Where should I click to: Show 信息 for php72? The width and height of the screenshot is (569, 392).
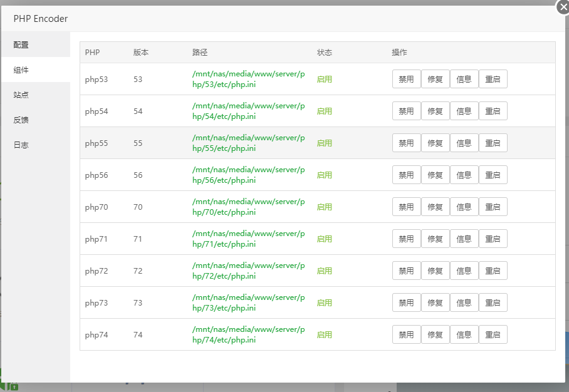click(x=464, y=271)
